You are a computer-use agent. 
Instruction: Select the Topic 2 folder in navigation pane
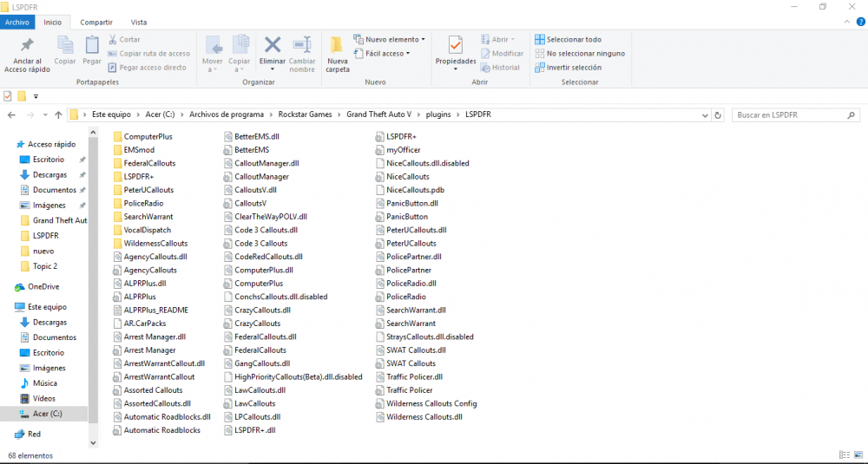39,266
